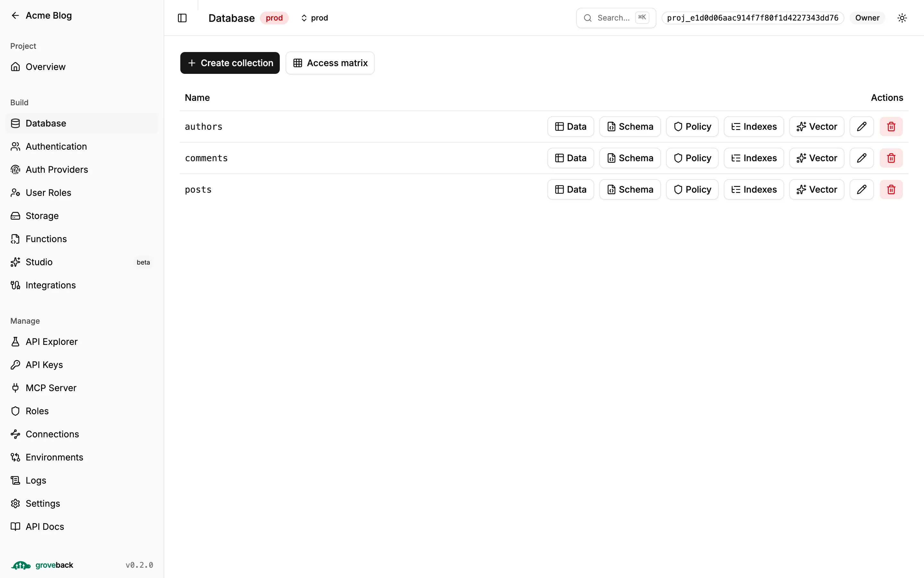Edit the comments collection with pencil icon
The width and height of the screenshot is (924, 578).
tap(861, 158)
